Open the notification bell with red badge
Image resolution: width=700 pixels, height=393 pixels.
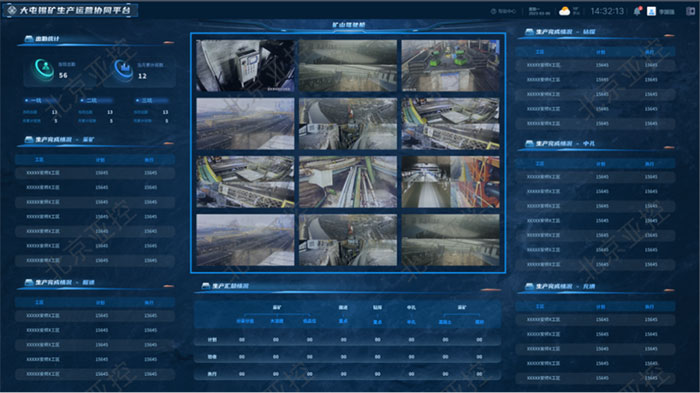pos(637,11)
